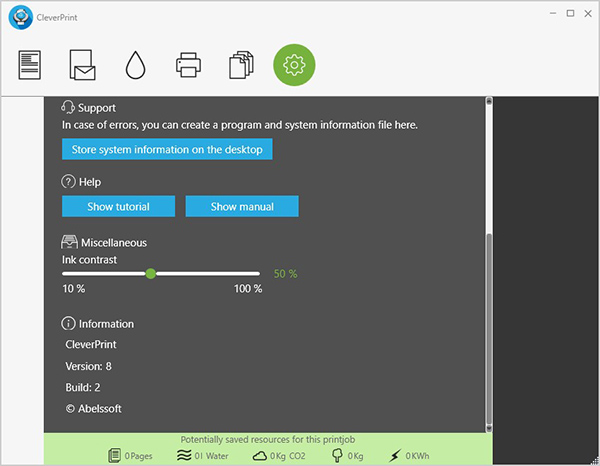This screenshot has width=600, height=466.
Task: Click the 10 % minimum label
Action: pyautogui.click(x=74, y=288)
